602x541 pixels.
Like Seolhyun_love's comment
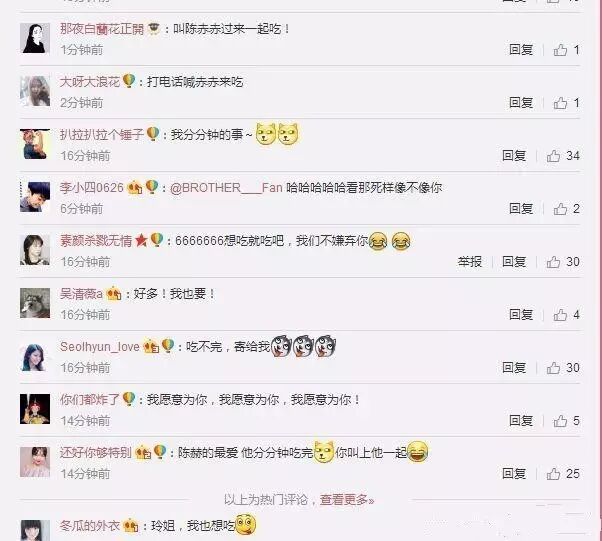pos(553,368)
